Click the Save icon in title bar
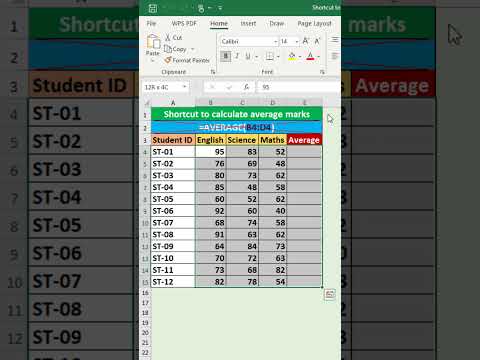The height and width of the screenshot is (360, 480). pos(153,8)
